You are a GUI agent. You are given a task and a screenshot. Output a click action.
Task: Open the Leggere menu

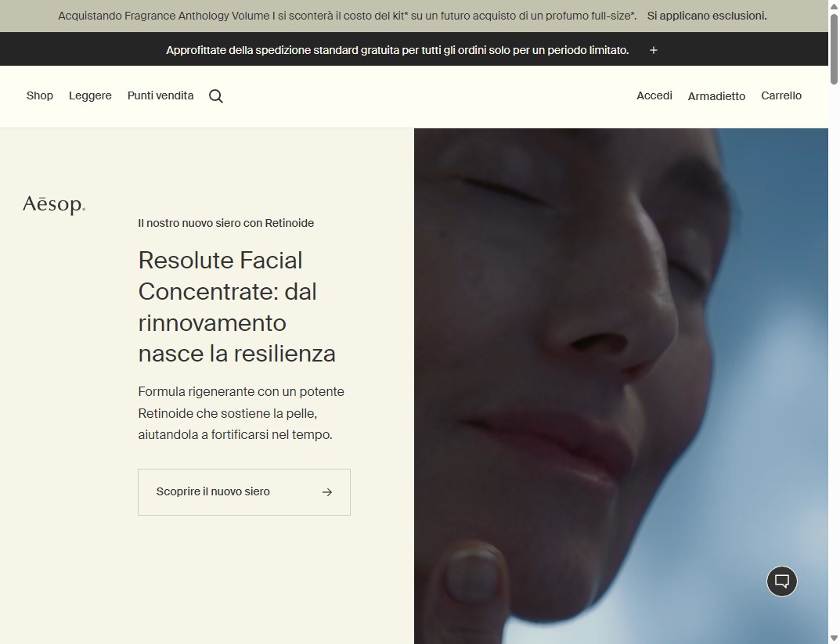click(x=89, y=95)
